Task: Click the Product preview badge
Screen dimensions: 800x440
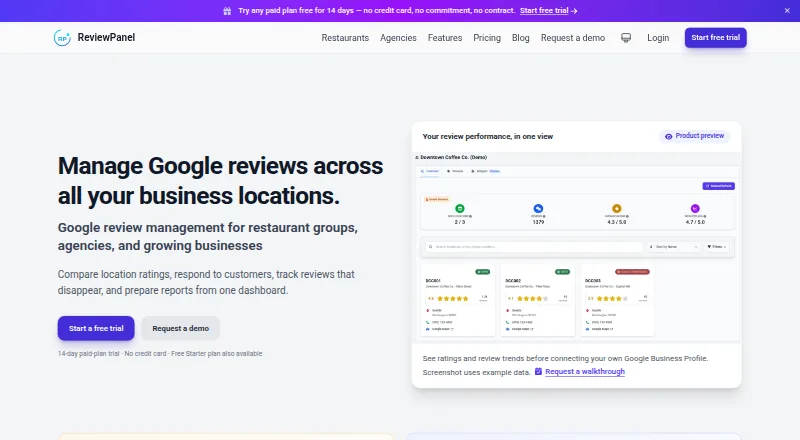Action: [694, 136]
